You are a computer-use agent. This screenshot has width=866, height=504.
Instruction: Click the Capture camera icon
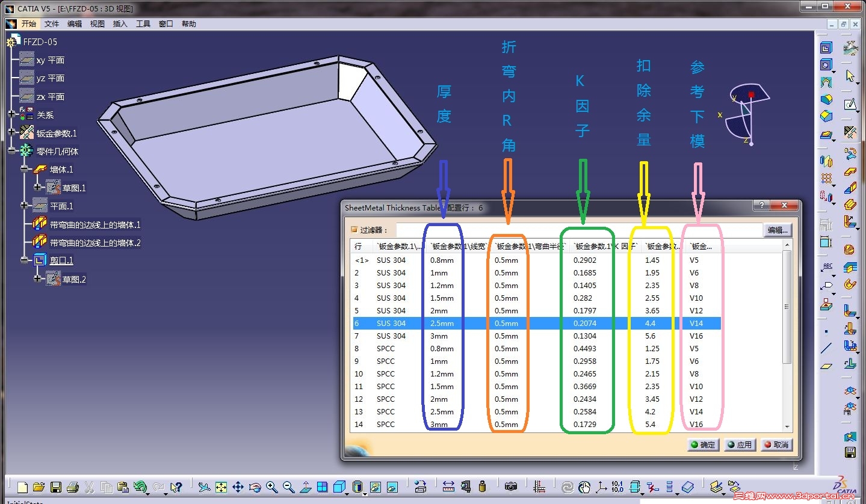pyautogui.click(x=511, y=487)
